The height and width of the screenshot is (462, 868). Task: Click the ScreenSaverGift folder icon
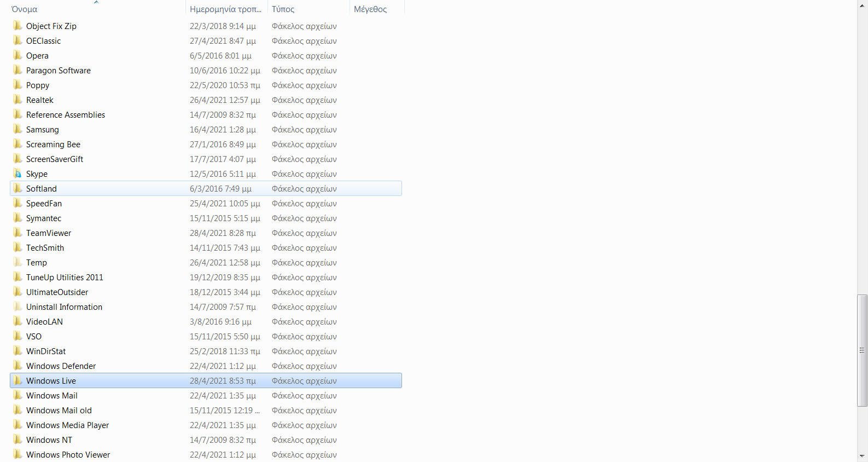tap(18, 159)
